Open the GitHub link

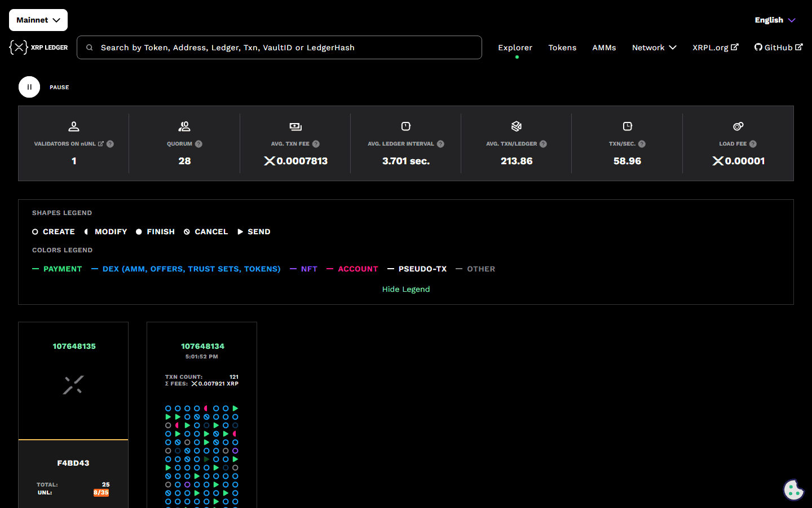tap(778, 47)
